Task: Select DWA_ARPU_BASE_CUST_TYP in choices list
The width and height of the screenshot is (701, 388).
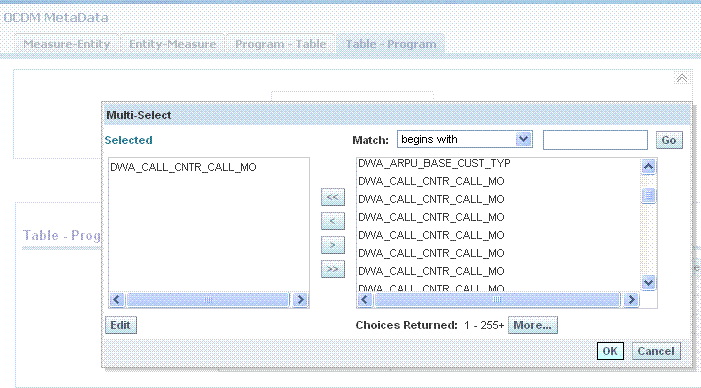Action: coord(434,163)
